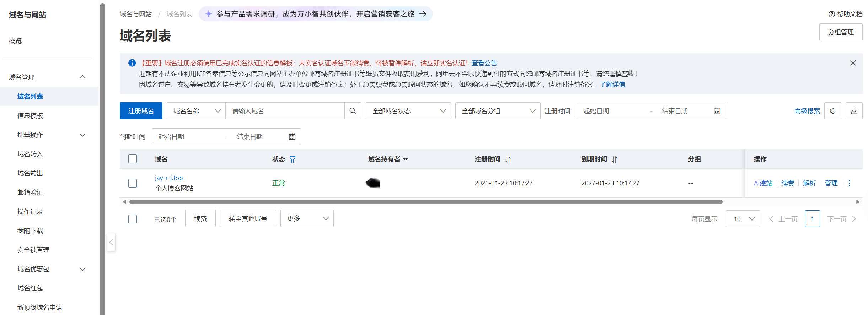
Task: Filter by status funnel icon
Action: [x=293, y=159]
